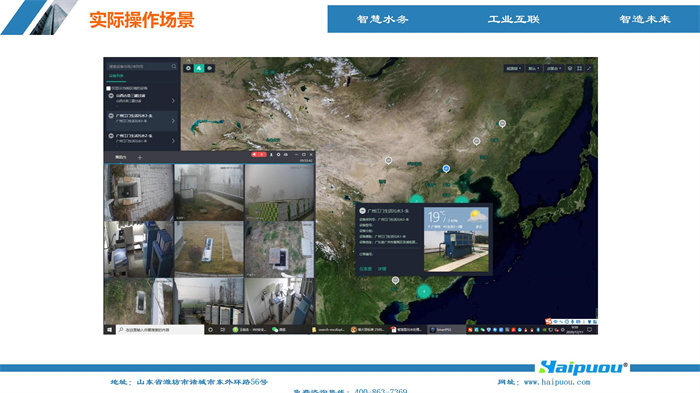Screen dimensions: 700x393
Task: Open the grid layout icon on map
Action: click(579, 68)
